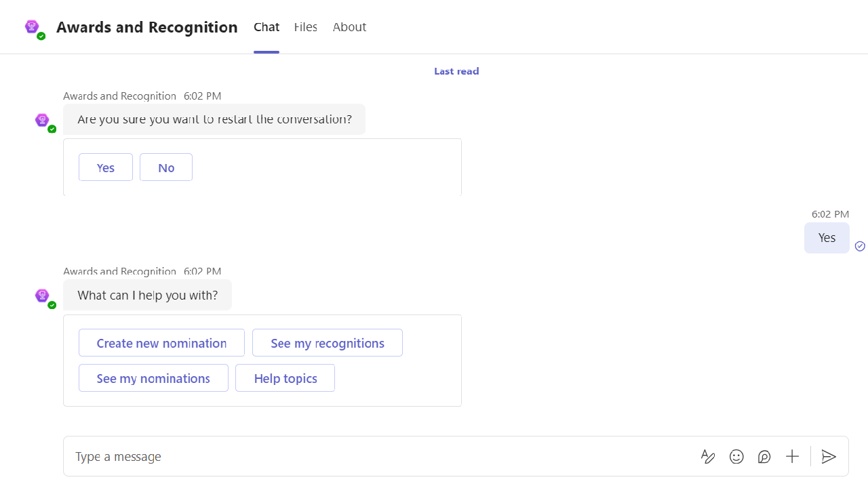Screen dimensions: 868x488
Task: Click the Last read marker
Action: [456, 71]
